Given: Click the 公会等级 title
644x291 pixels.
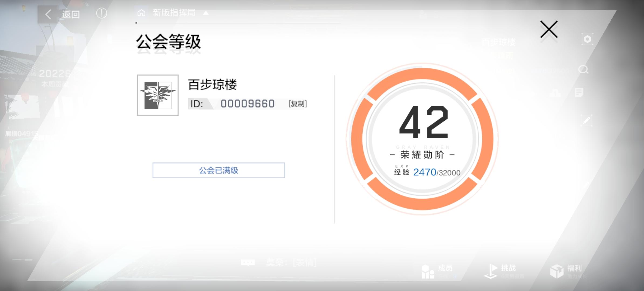Looking at the screenshot, I should pos(169,42).
